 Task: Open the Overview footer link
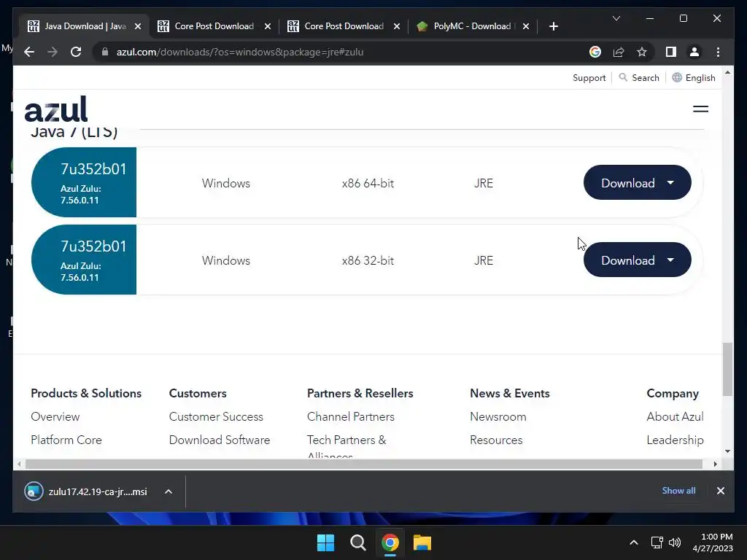(55, 416)
